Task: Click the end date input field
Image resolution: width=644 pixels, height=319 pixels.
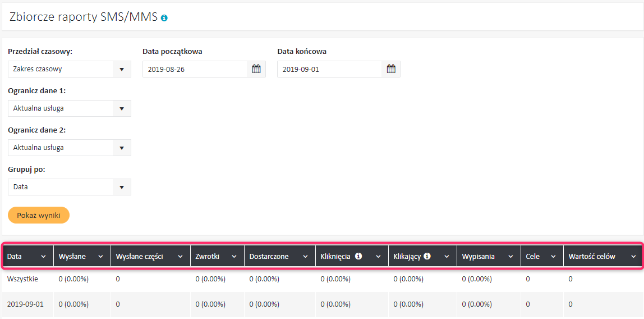Action: (329, 69)
